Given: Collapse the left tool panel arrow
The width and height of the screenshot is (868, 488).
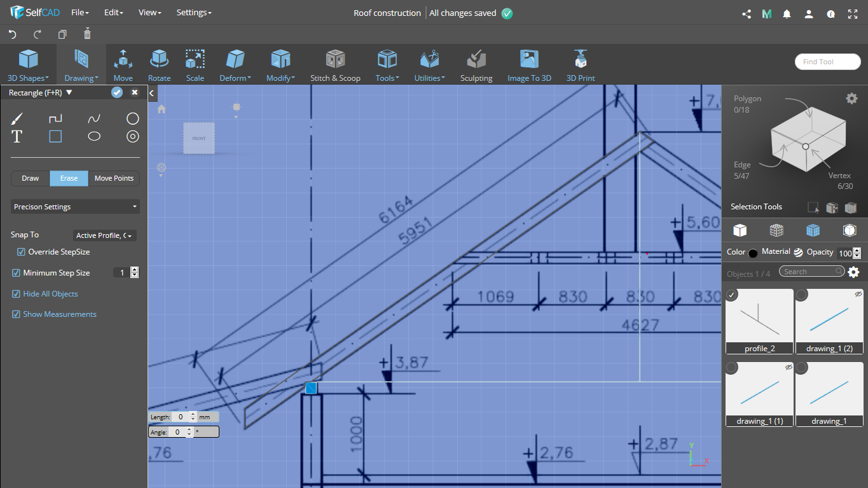Looking at the screenshot, I should (x=152, y=94).
